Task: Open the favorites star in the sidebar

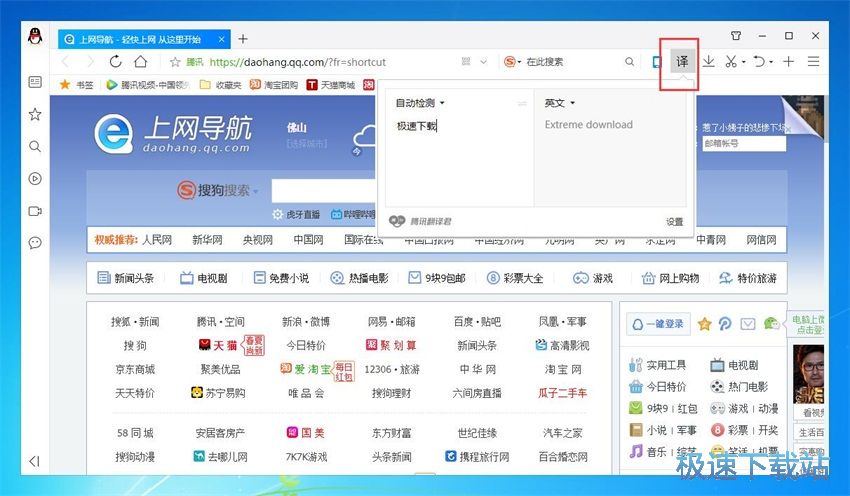Action: (35, 114)
